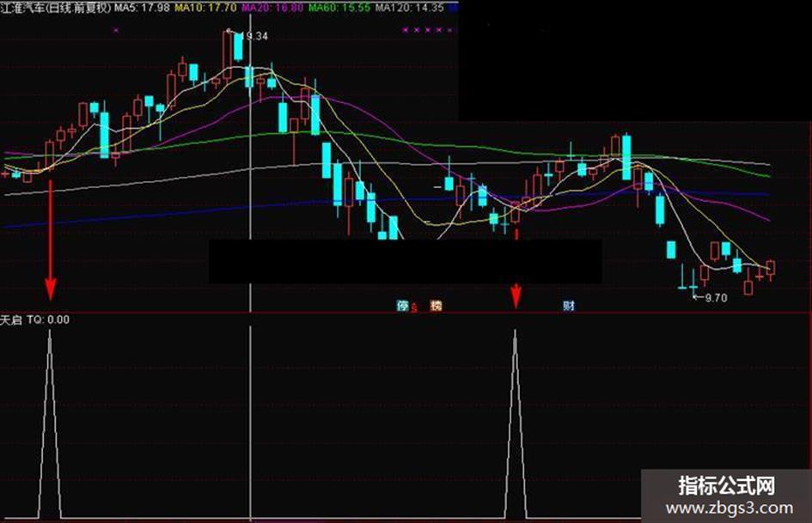Screen dimensions: 812x523
Task: Click the lone purple cross marker at left
Action: click(116, 31)
